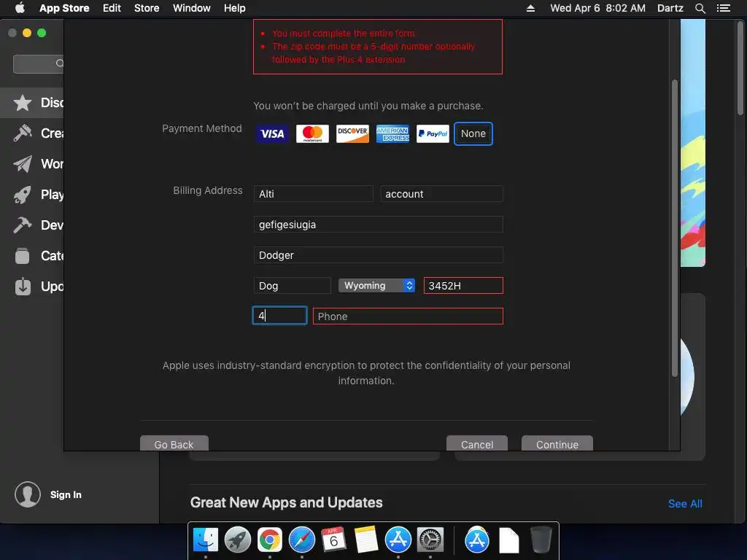747x560 pixels.
Task: Open Google Chrome from the Dock
Action: 270,540
